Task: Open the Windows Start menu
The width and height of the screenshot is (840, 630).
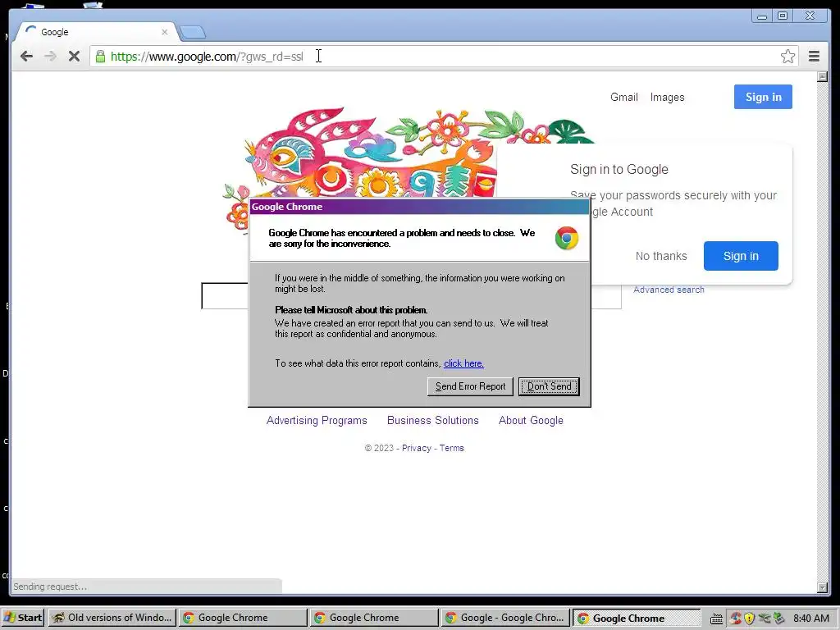Action: 22,618
